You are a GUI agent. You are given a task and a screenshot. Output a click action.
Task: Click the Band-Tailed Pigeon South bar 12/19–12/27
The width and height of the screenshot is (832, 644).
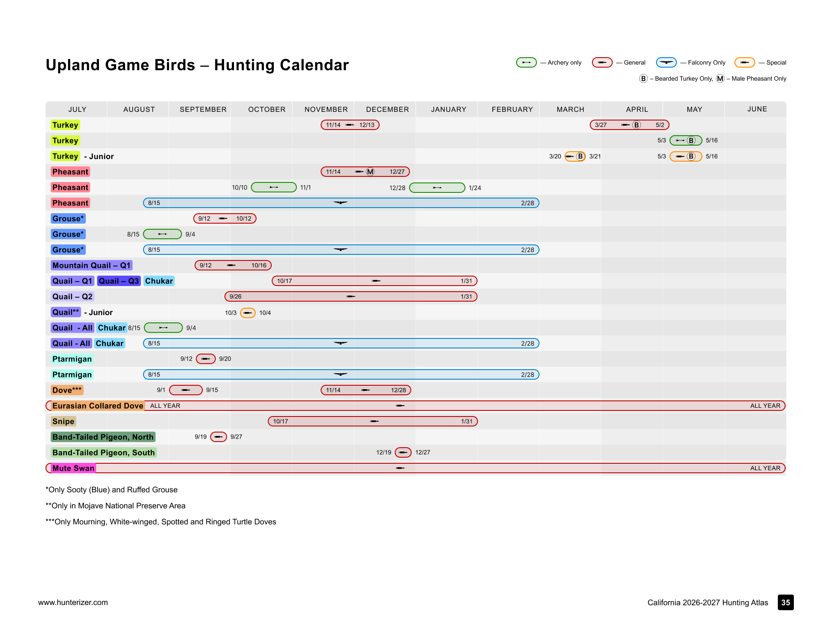(403, 452)
